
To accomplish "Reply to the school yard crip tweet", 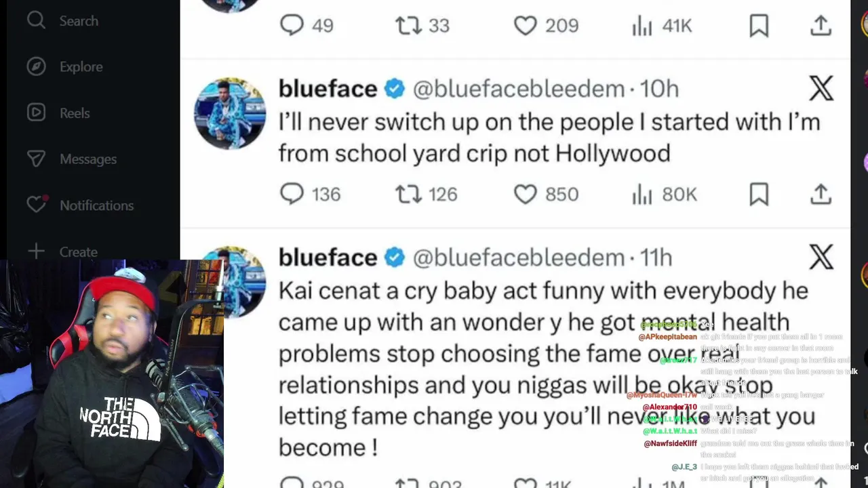I will pyautogui.click(x=292, y=195).
